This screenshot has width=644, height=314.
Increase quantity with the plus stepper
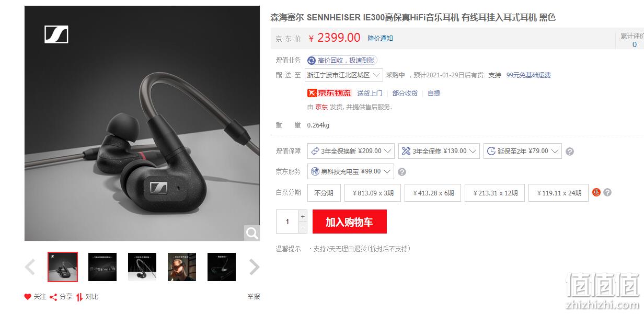coord(303,216)
